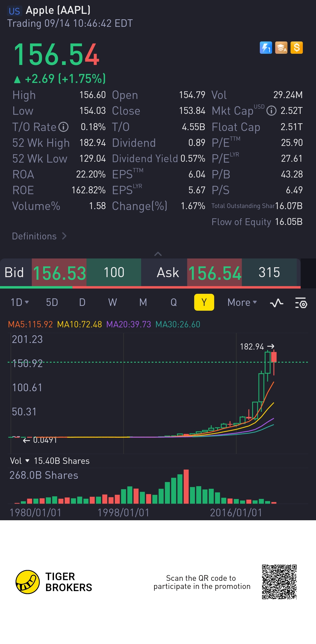Image resolution: width=316 pixels, height=644 pixels.
Task: Open the Mkt Cap info icon
Action: click(271, 111)
